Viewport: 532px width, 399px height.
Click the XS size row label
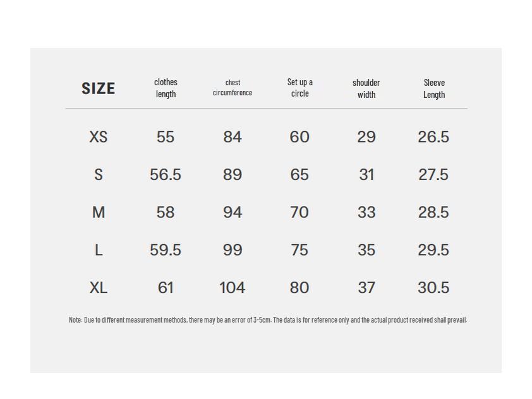coord(99,137)
